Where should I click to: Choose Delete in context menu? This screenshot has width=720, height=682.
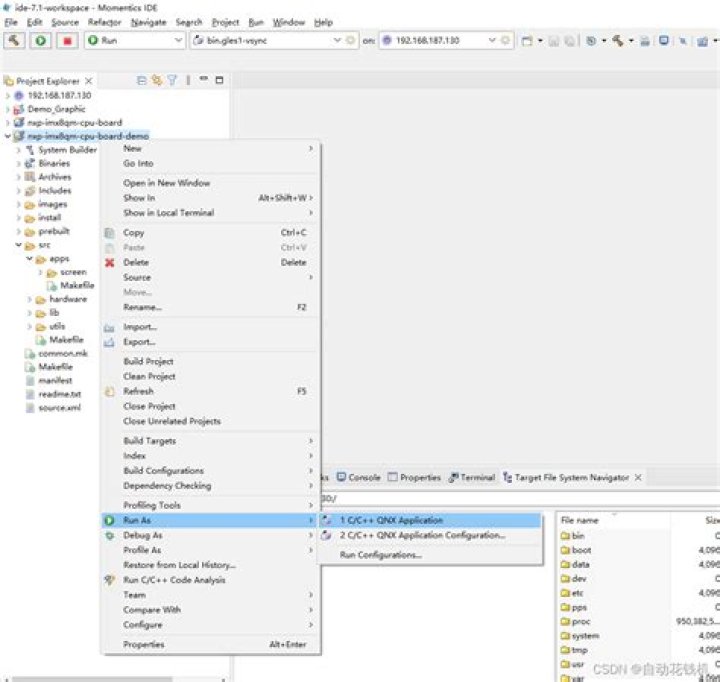(x=211, y=262)
